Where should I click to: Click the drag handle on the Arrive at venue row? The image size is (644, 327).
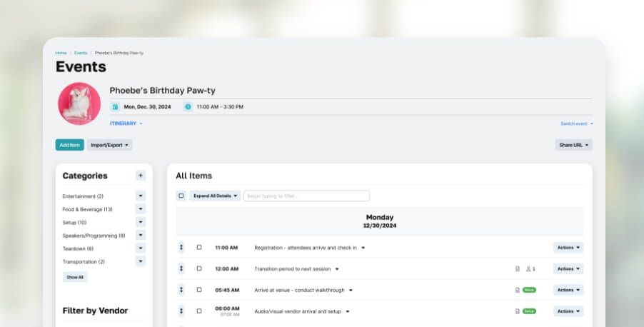[x=181, y=290]
